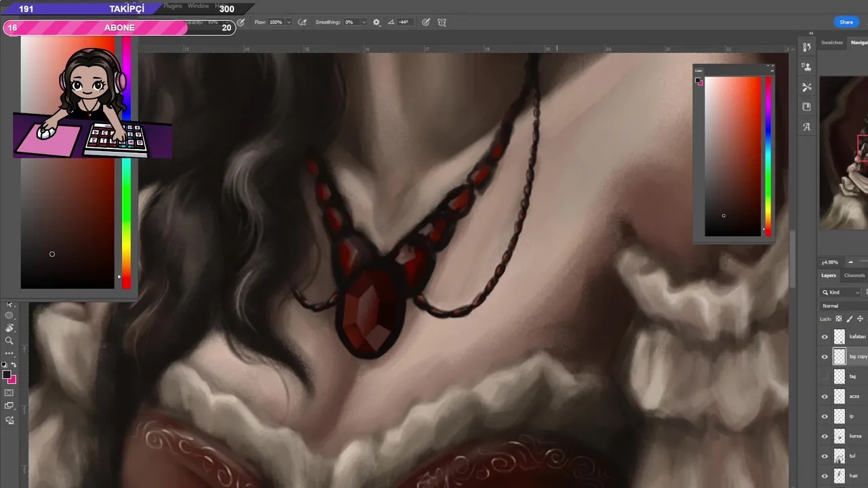This screenshot has width=868, height=488.
Task: Click foreground swatch in floating Color panel
Action: tap(697, 80)
